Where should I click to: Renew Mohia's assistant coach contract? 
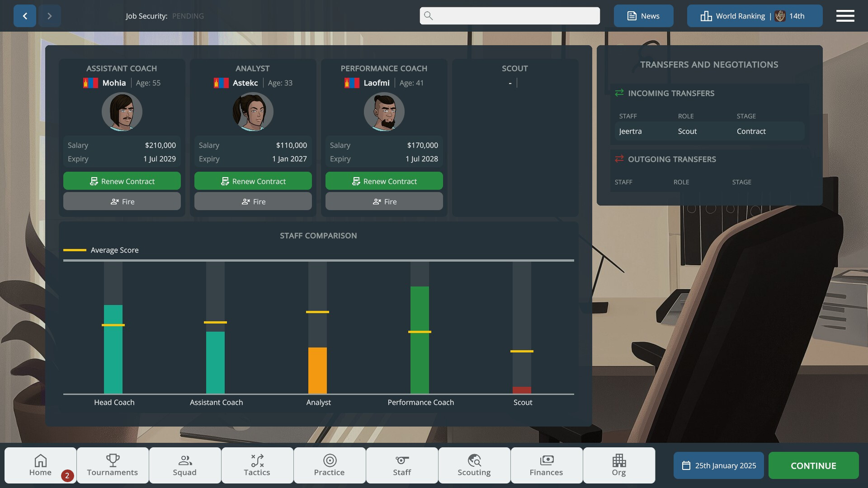[121, 181]
